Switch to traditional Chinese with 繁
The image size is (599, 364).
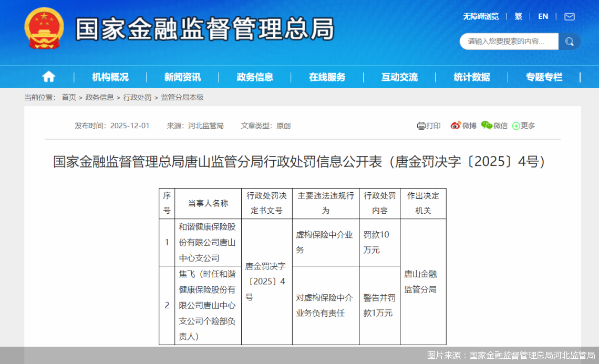(x=519, y=16)
